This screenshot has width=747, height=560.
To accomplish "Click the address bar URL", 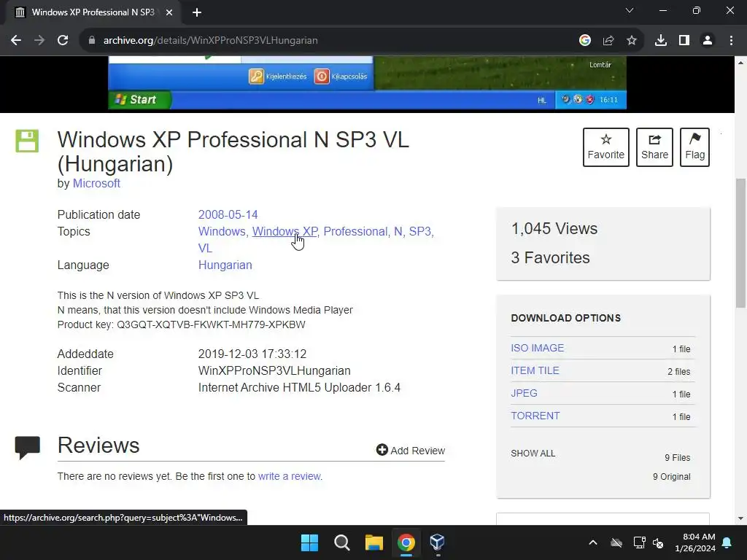I will pyautogui.click(x=211, y=41).
